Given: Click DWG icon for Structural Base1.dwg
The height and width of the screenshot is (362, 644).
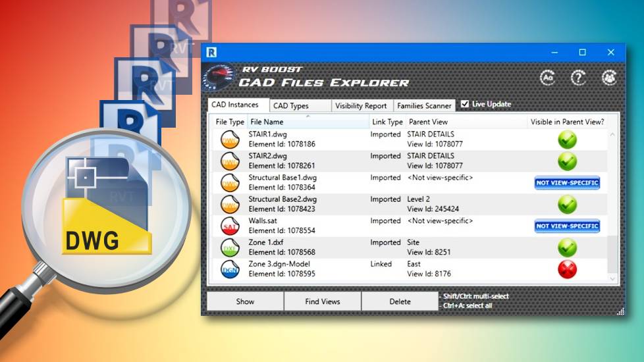Looking at the screenshot, I should [x=230, y=182].
